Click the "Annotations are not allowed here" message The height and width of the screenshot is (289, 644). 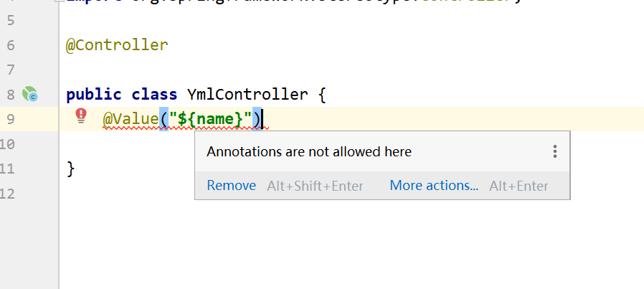tap(309, 152)
